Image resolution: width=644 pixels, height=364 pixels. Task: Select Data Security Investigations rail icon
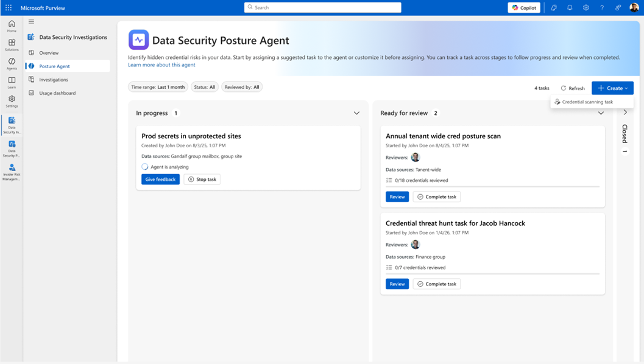(12, 125)
